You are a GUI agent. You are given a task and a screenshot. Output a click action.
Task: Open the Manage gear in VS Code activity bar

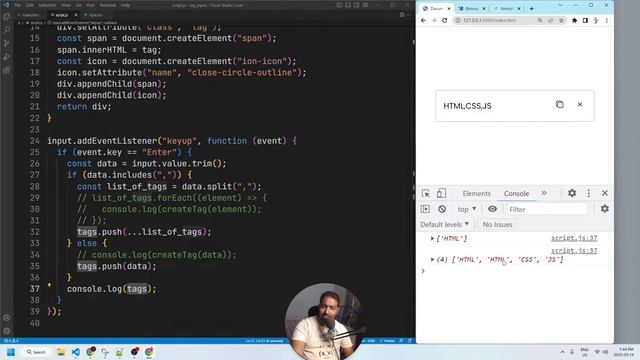click(x=7, y=331)
